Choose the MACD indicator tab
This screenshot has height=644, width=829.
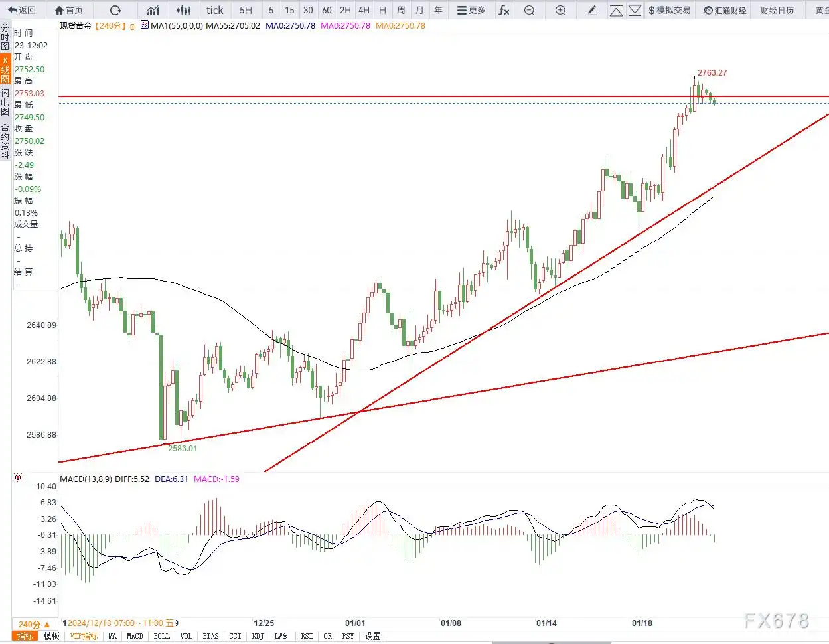coord(135,636)
